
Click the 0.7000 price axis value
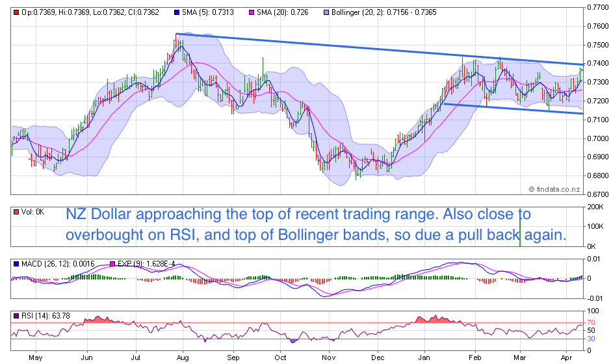point(598,138)
